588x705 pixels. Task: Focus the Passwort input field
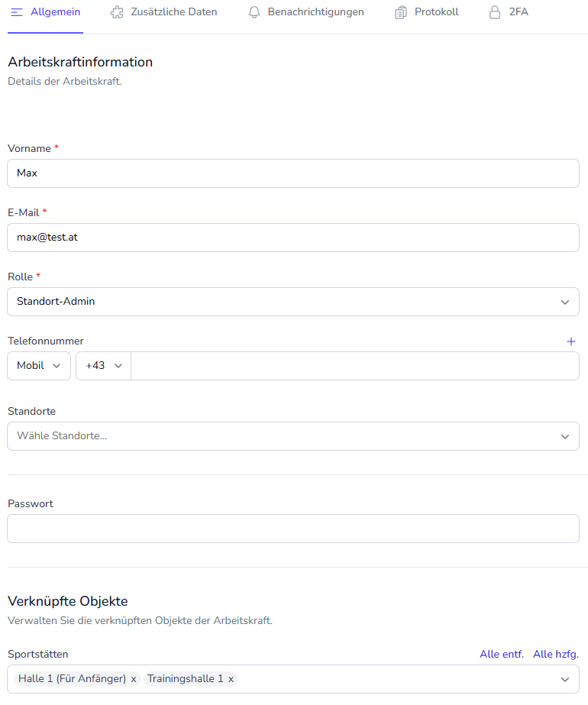(293, 529)
